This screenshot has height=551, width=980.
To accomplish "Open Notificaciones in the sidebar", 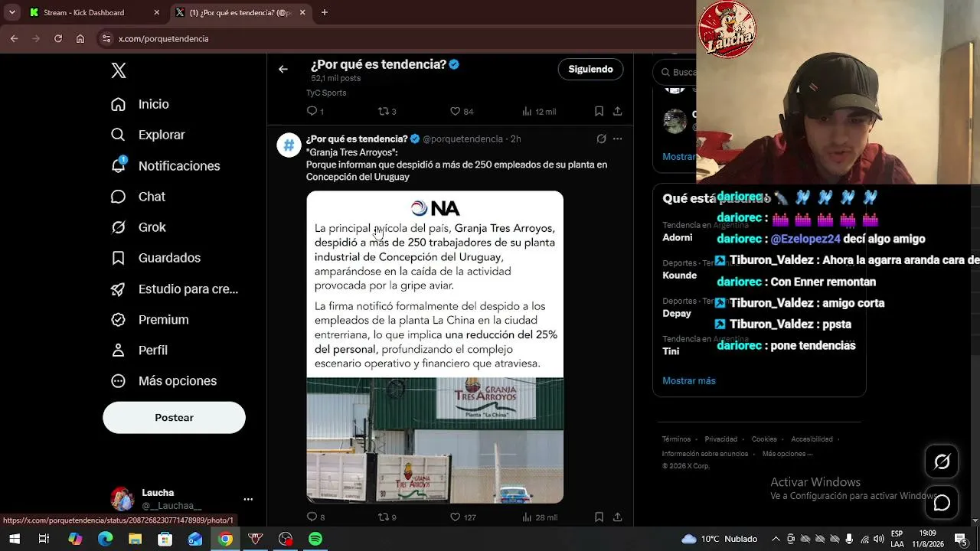I will (165, 166).
